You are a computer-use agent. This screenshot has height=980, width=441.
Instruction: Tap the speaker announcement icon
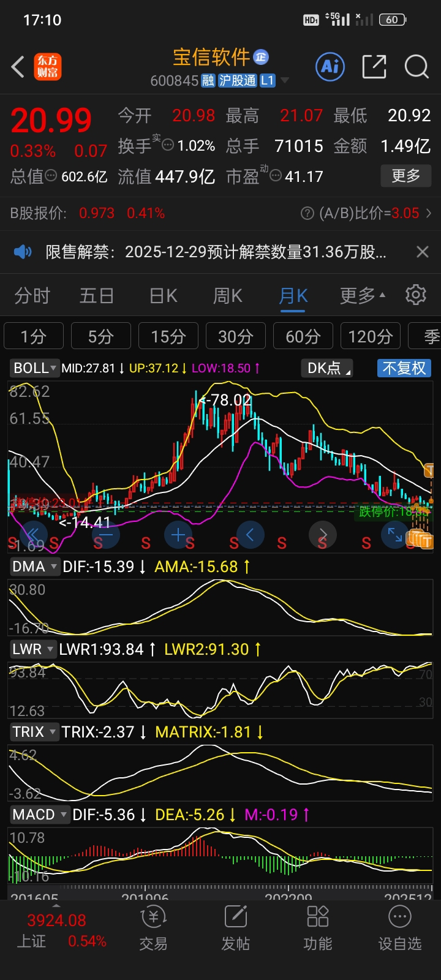(23, 252)
